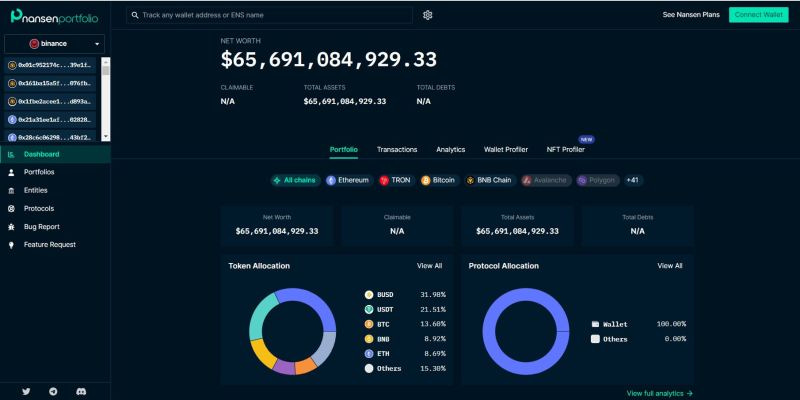Click the Others white swatch in Protocol Allocation
Image resolution: width=800 pixels, height=400 pixels.
point(595,339)
